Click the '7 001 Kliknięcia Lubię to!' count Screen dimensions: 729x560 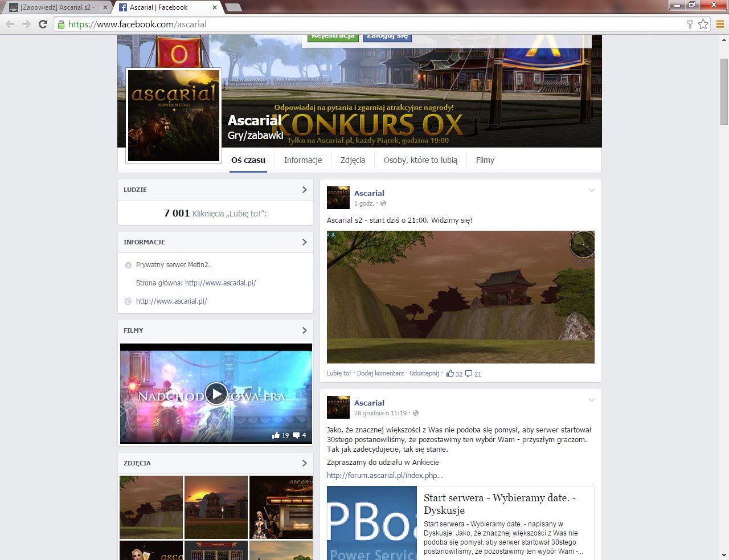[x=215, y=214]
